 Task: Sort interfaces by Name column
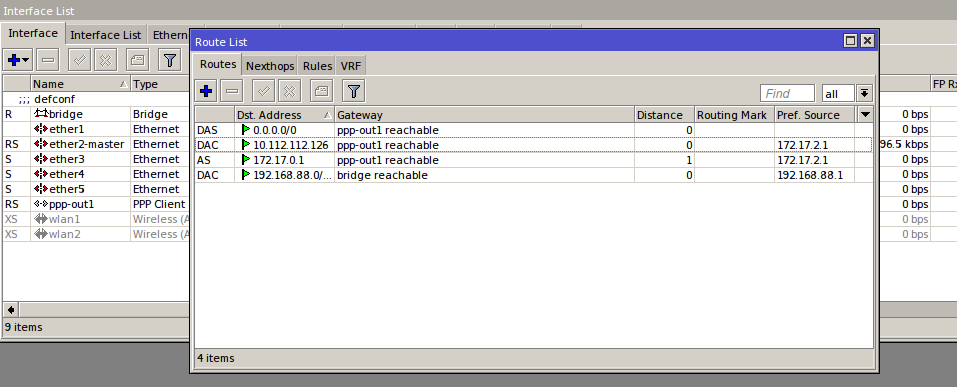point(81,84)
